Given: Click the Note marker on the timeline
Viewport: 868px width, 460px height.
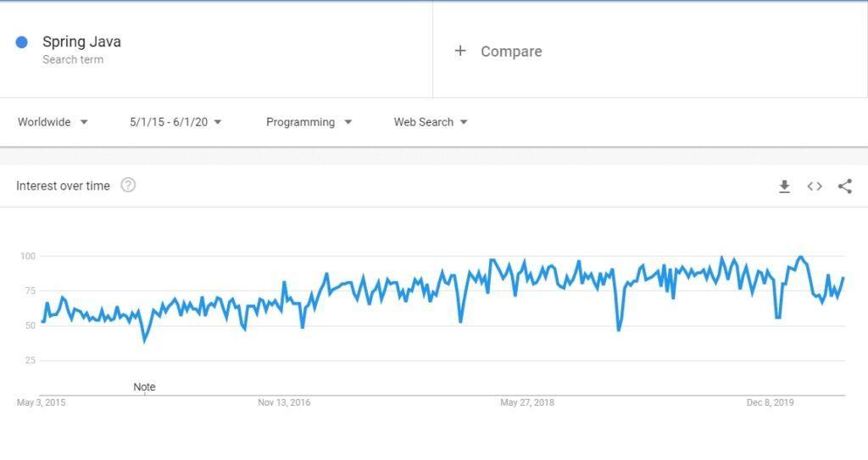Looking at the screenshot, I should 144,387.
